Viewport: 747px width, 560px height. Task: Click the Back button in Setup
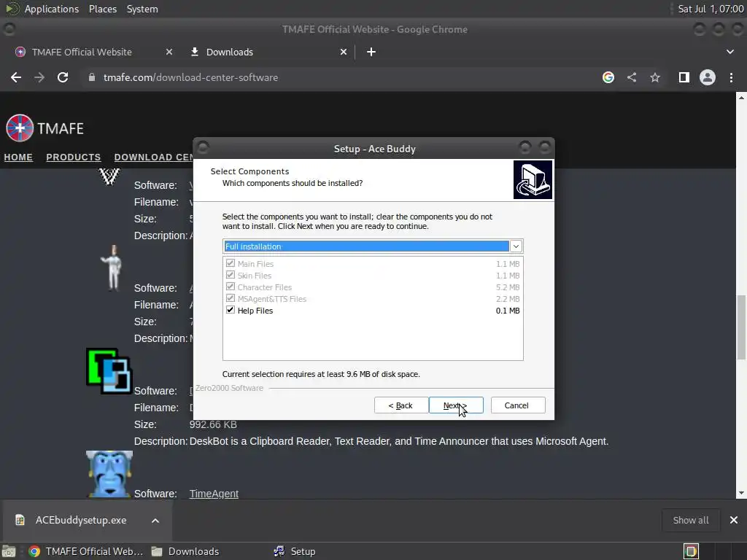tap(400, 405)
